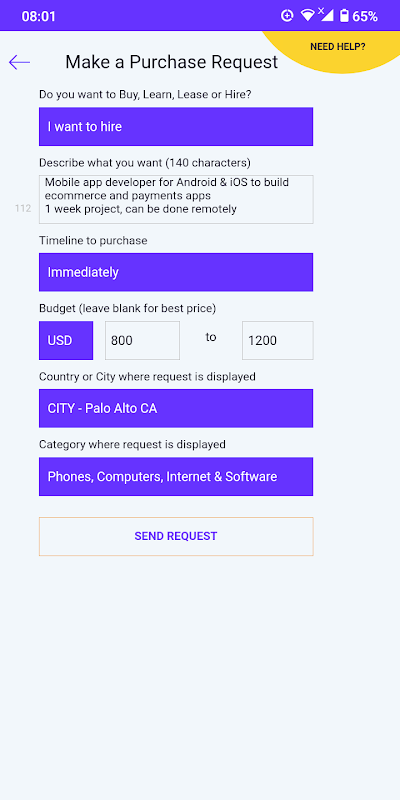Screen dimensions: 400x800
Task: Tap the 'Budget (leave blank for best price)' label
Action: 128,308
